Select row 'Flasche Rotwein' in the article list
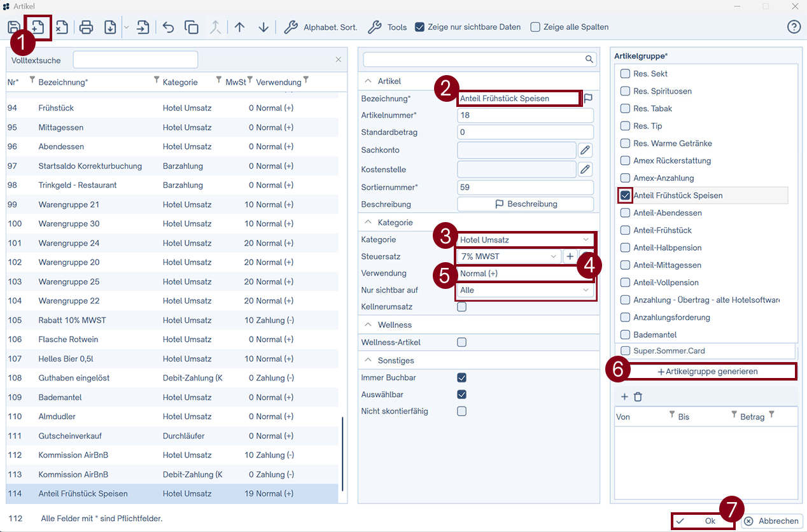This screenshot has height=532, width=807. 172,339
